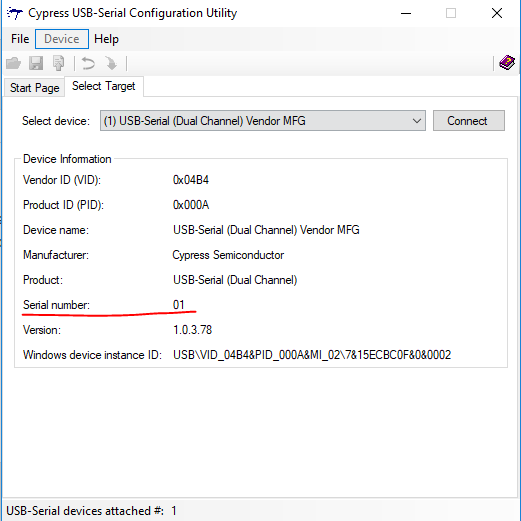Viewport: 521px width, 521px height.
Task: Close the Configuration Utility window
Action: tap(497, 13)
